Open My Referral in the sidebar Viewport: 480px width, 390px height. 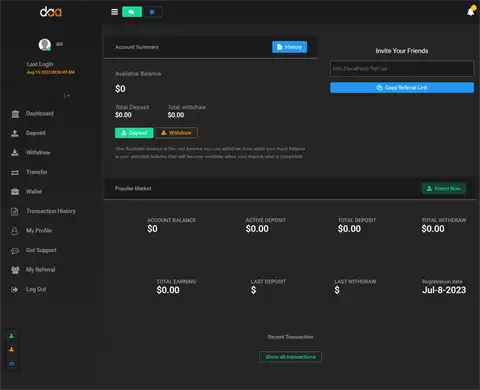click(41, 269)
